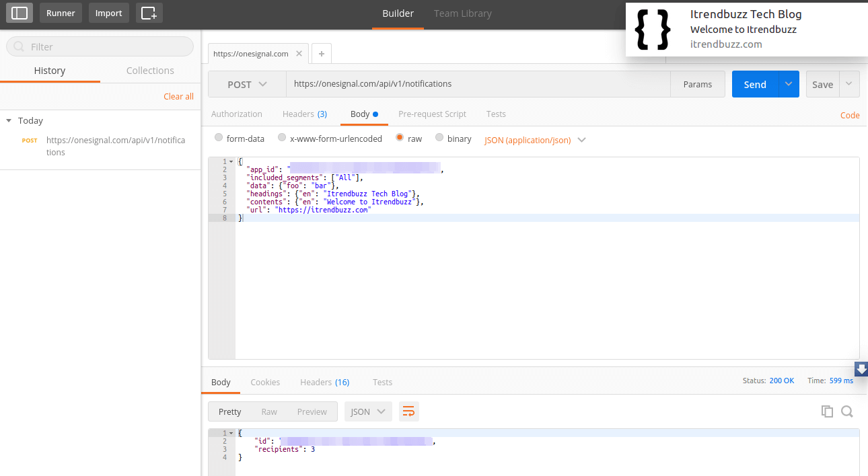
Task: Open the response Cookies tab
Action: [265, 382]
